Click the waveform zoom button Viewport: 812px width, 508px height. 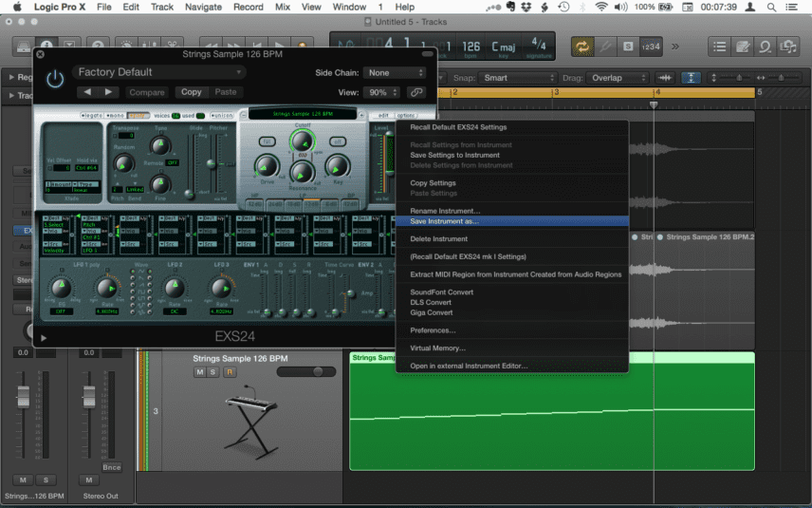(x=665, y=78)
